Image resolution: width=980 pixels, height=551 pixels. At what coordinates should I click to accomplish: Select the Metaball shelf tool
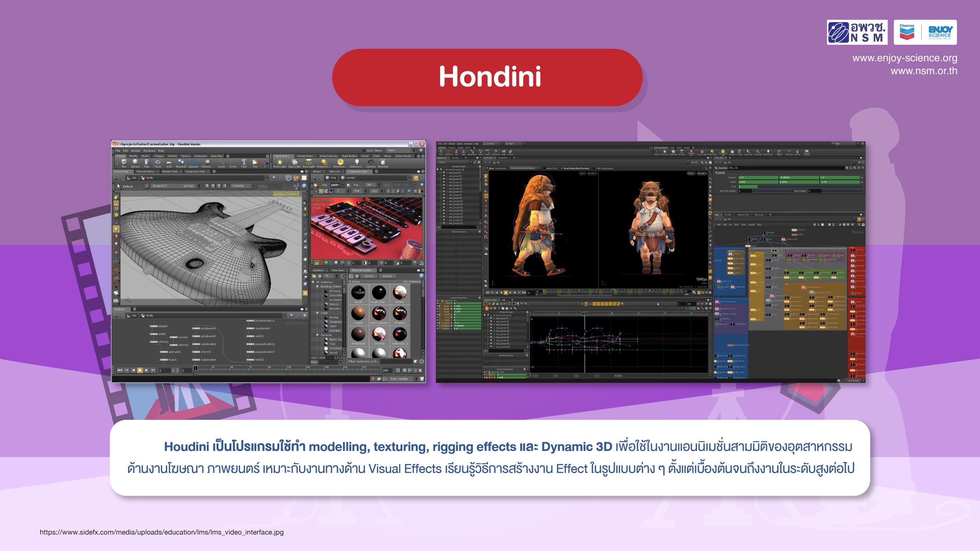(181, 162)
